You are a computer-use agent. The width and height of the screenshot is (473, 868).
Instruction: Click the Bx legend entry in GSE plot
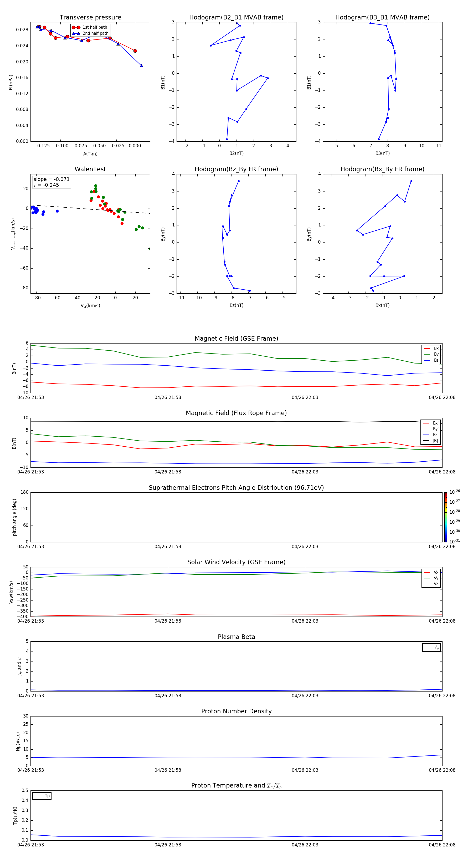click(431, 349)
